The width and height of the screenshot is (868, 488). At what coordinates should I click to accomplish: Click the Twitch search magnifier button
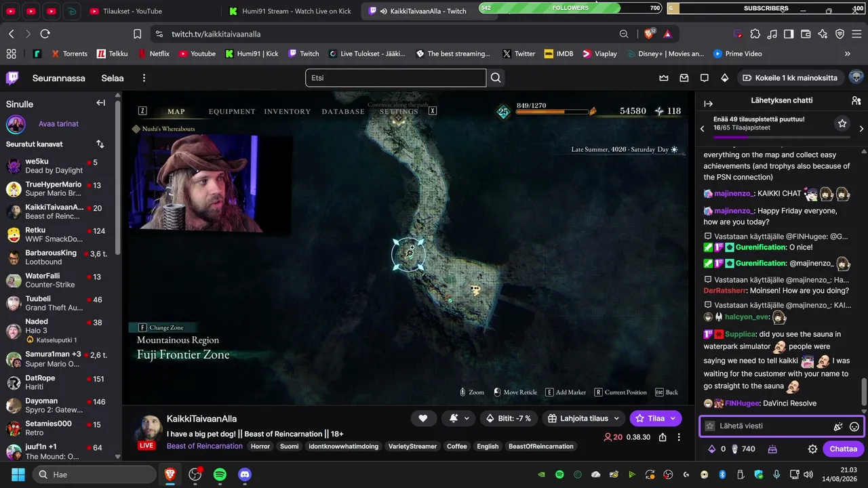tap(496, 78)
